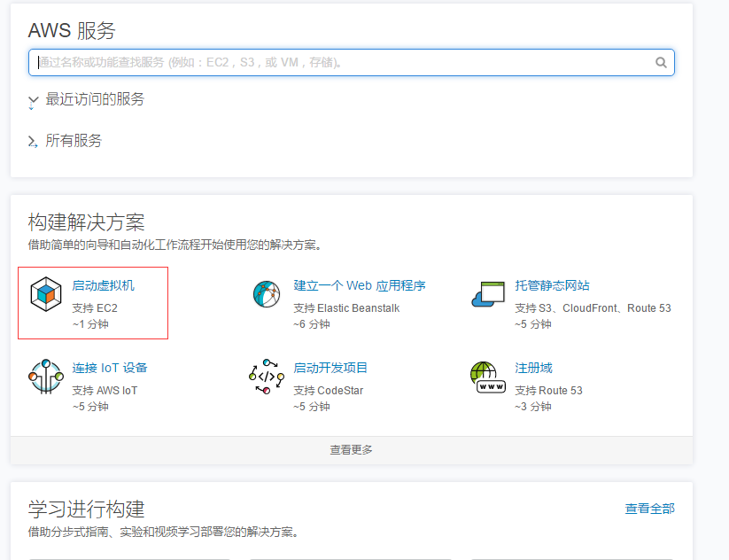Open the 注册域 link

coord(533,368)
